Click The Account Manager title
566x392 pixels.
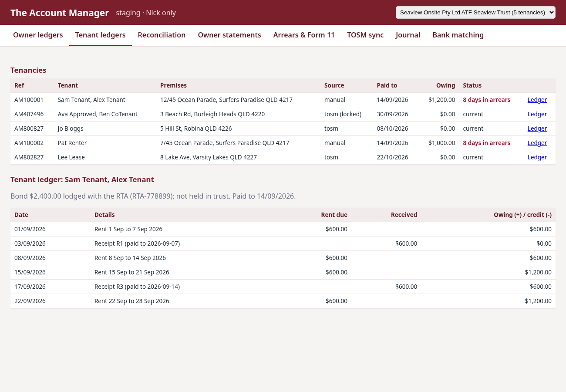60,13
